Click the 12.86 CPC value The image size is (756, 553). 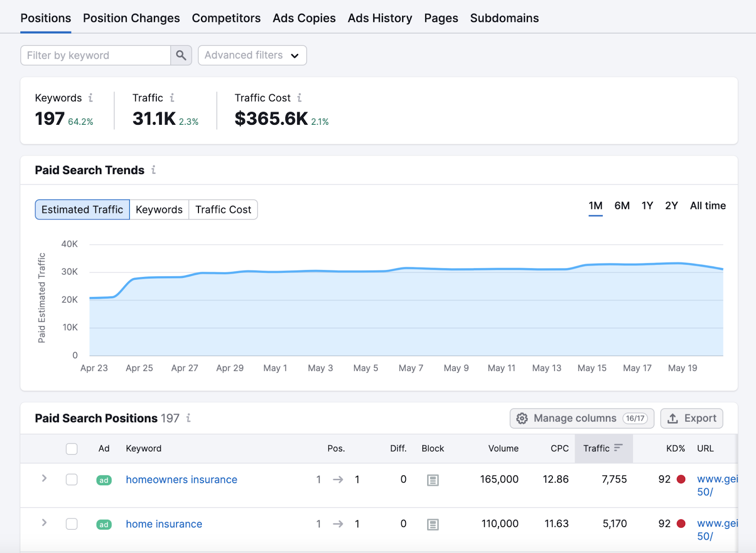[x=556, y=479]
